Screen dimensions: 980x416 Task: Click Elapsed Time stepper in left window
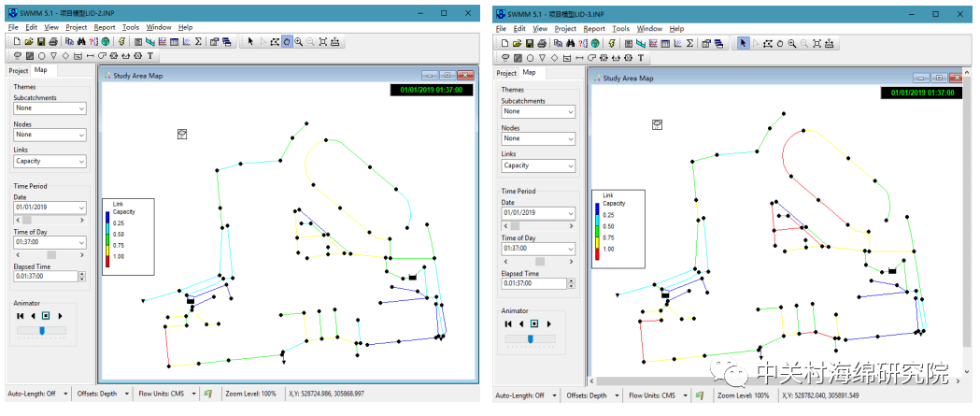82,277
